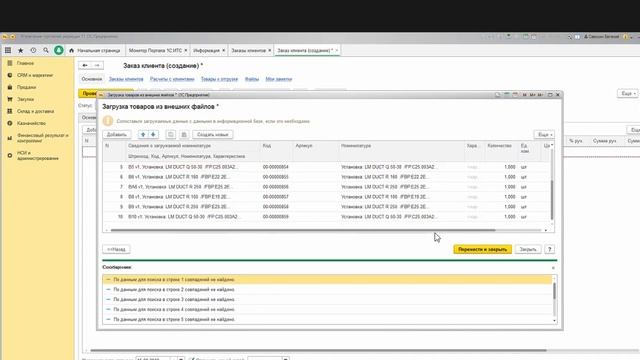This screenshot has height=360, width=640.
Task: Open the Казначейство section
Action: (x=31, y=123)
